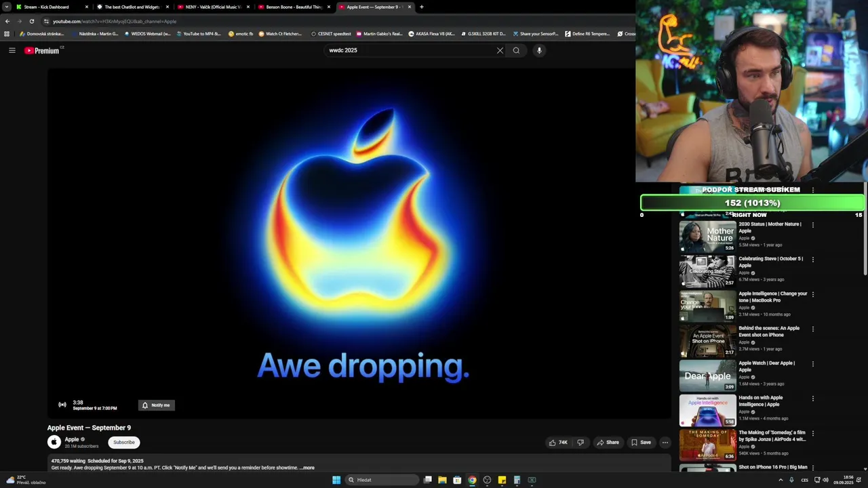
Task: Open the tab search dropdown arrow
Action: [x=7, y=7]
